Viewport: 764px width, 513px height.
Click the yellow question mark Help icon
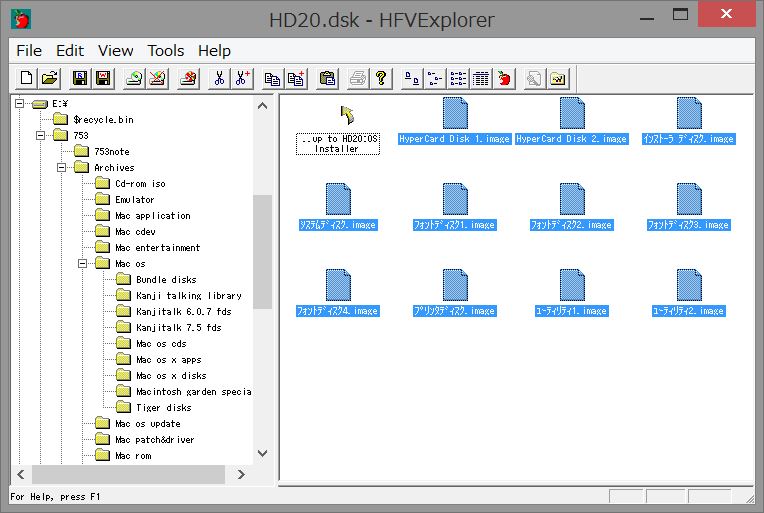[381, 78]
